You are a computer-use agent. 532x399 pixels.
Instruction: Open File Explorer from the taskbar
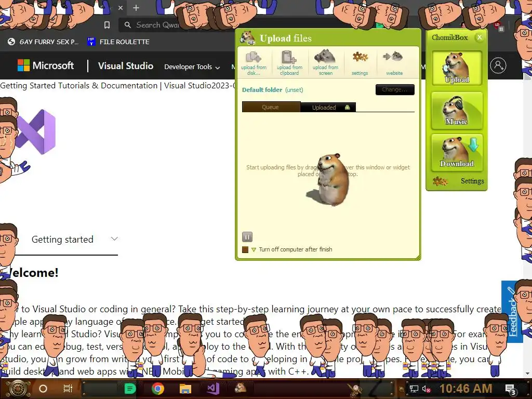pos(185,389)
